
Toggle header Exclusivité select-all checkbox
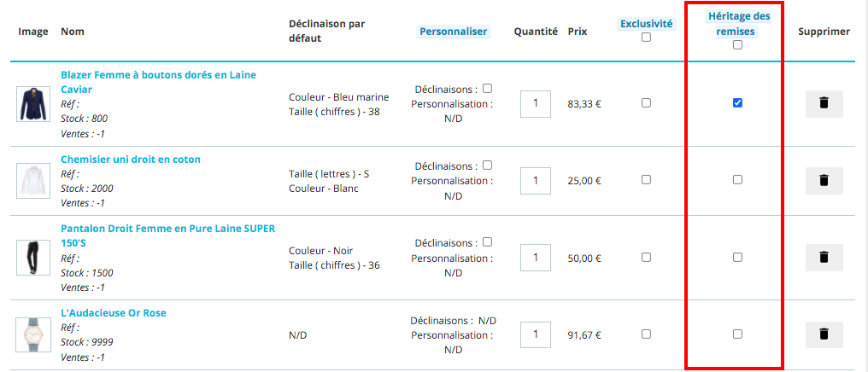646,38
